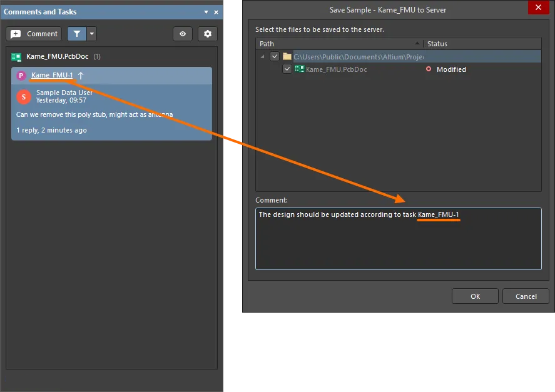This screenshot has width=555, height=392.
Task: Cancel the Save to Server dialog
Action: click(x=526, y=296)
